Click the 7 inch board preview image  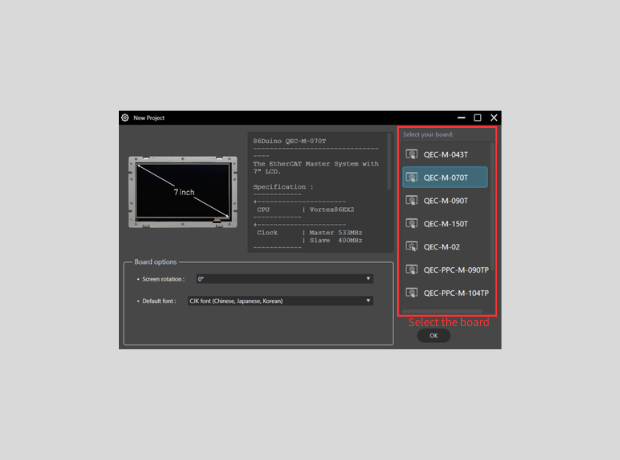coord(183,192)
